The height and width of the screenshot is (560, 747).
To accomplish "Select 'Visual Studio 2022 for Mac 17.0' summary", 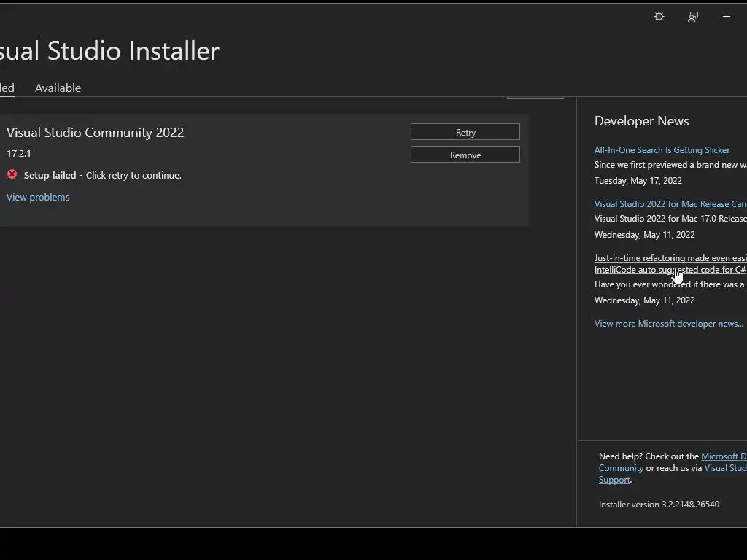I will point(670,219).
